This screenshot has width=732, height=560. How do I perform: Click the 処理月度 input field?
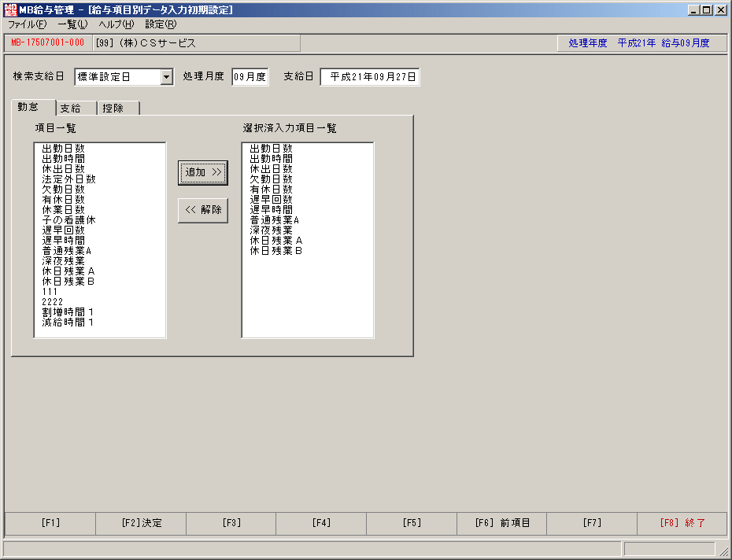point(250,77)
